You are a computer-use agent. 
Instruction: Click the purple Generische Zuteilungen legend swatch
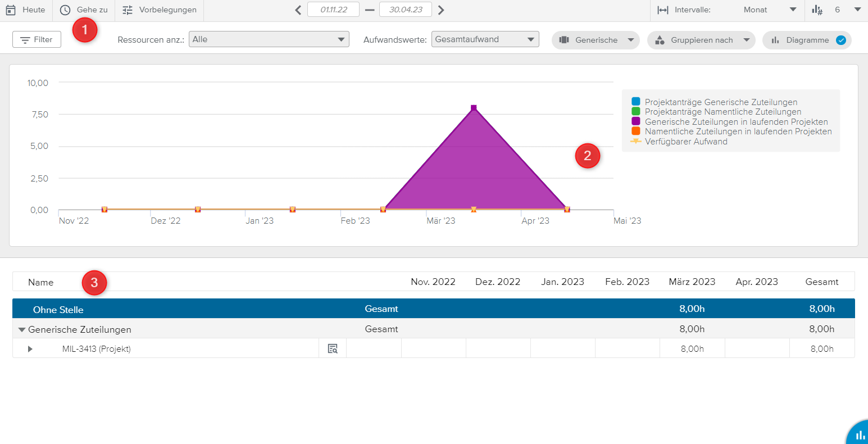(x=636, y=121)
